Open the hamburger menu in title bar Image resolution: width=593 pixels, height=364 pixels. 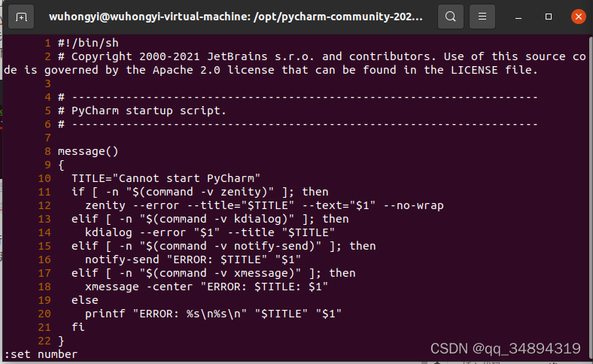coord(482,17)
